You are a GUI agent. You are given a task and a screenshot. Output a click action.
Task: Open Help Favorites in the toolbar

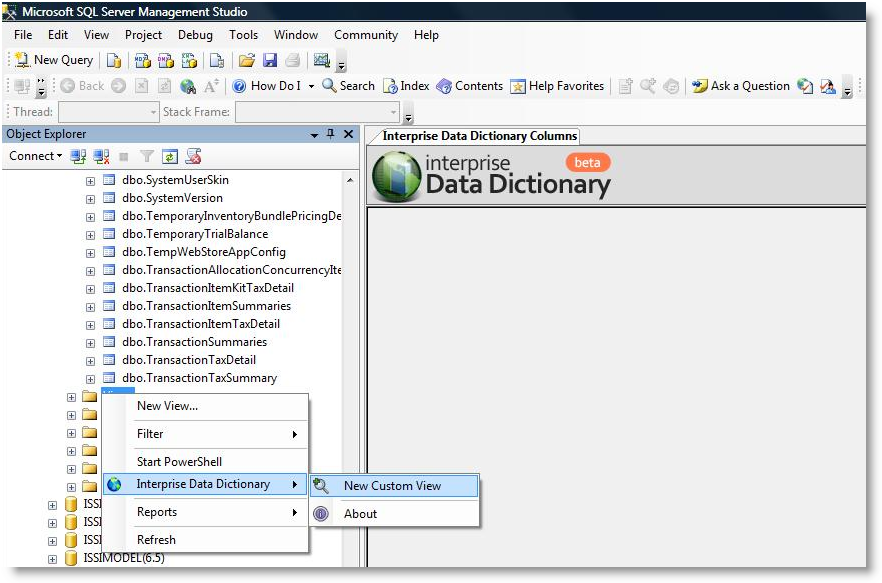tap(557, 86)
